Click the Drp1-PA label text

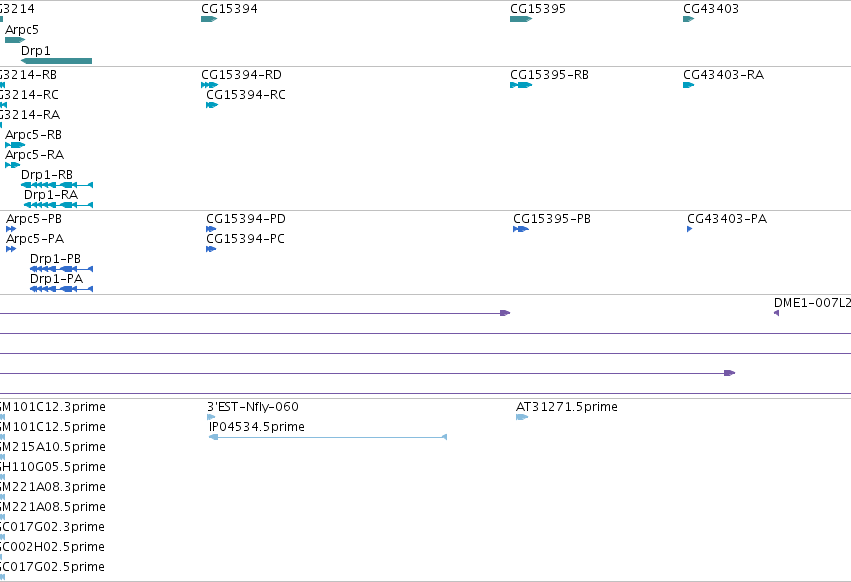point(56,279)
